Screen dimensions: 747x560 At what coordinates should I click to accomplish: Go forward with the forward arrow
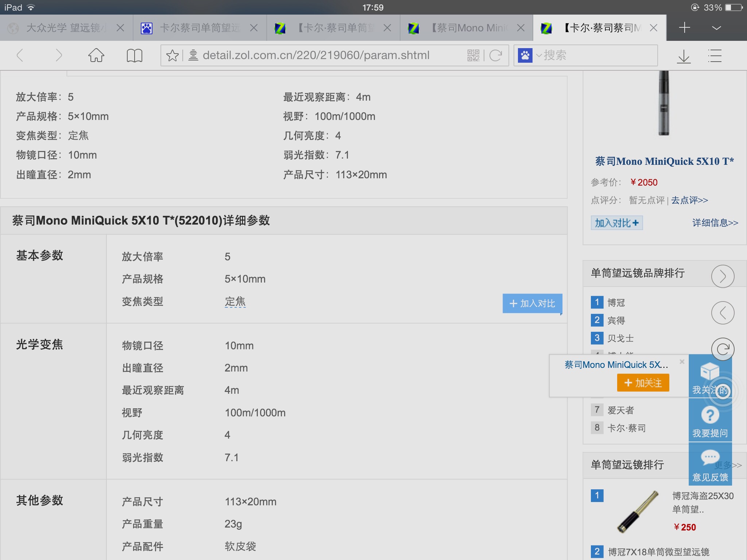click(x=58, y=55)
